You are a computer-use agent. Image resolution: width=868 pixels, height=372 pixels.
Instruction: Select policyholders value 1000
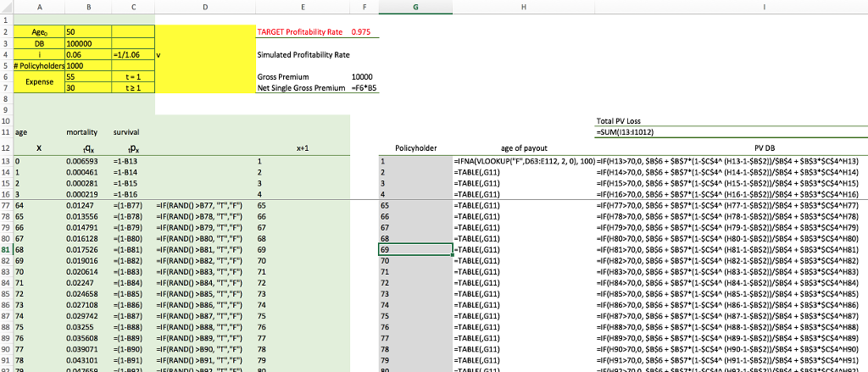(88, 66)
